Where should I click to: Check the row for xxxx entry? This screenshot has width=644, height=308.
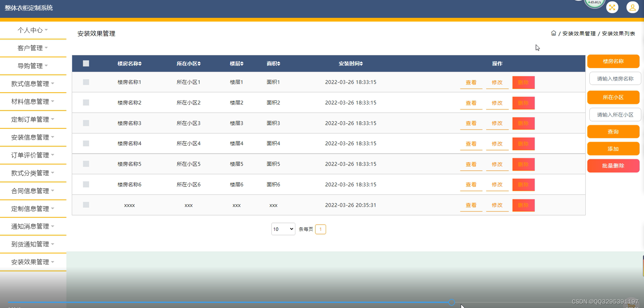pyautogui.click(x=86, y=205)
